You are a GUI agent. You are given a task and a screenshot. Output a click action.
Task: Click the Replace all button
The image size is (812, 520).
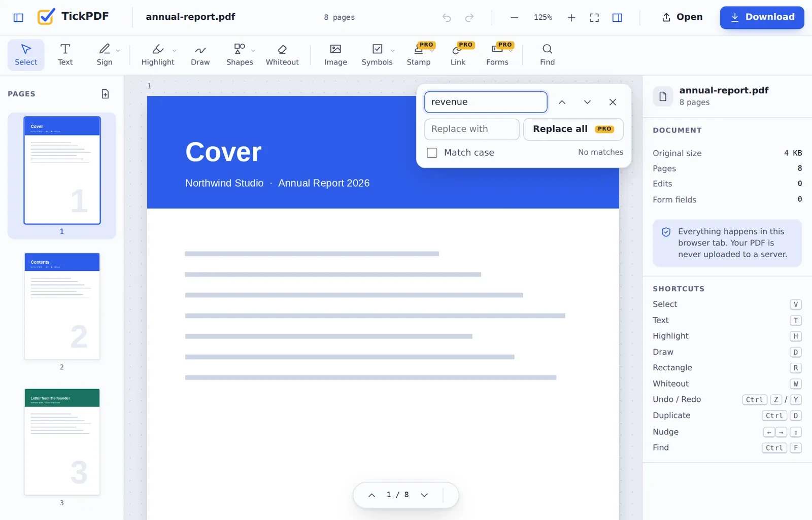pyautogui.click(x=573, y=129)
